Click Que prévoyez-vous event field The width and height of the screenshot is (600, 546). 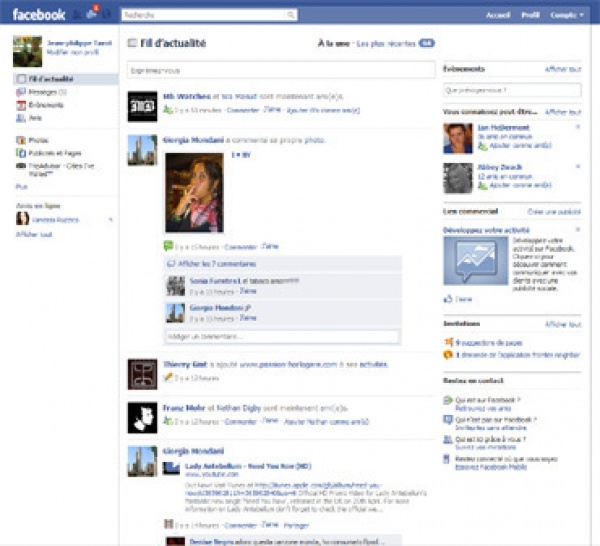[512, 90]
